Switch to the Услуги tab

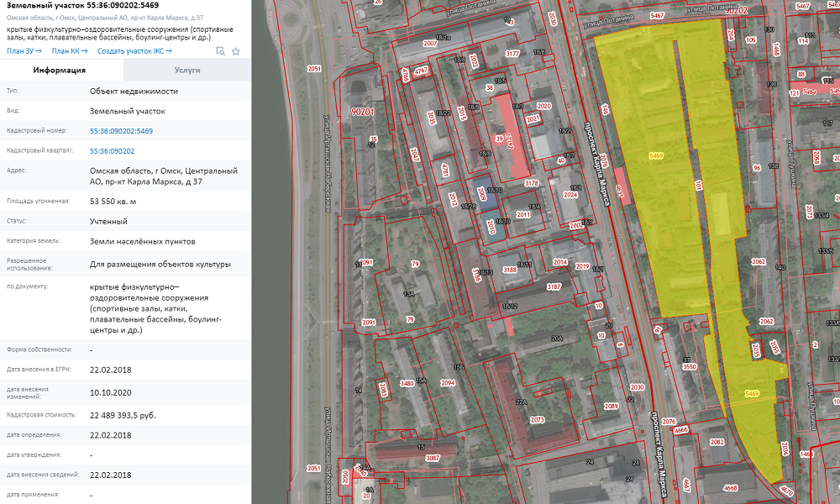click(187, 71)
